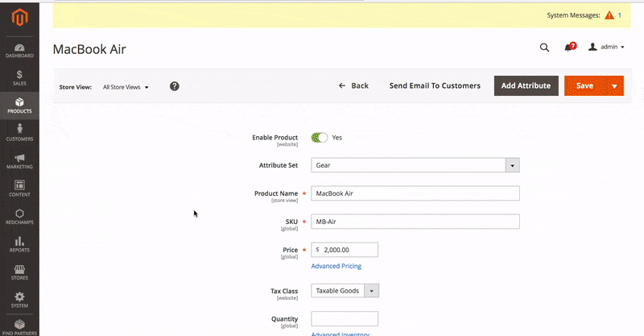Focus the SKU input field

pyautogui.click(x=415, y=222)
